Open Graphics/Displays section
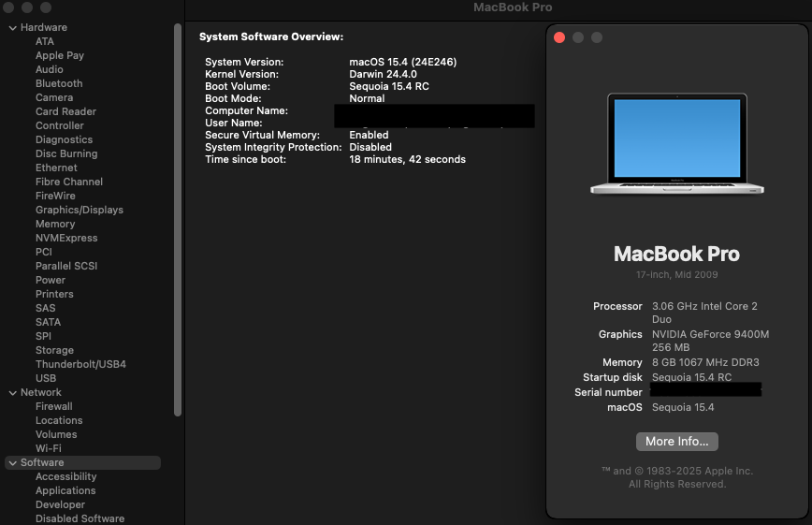This screenshot has width=812, height=525. pos(80,210)
